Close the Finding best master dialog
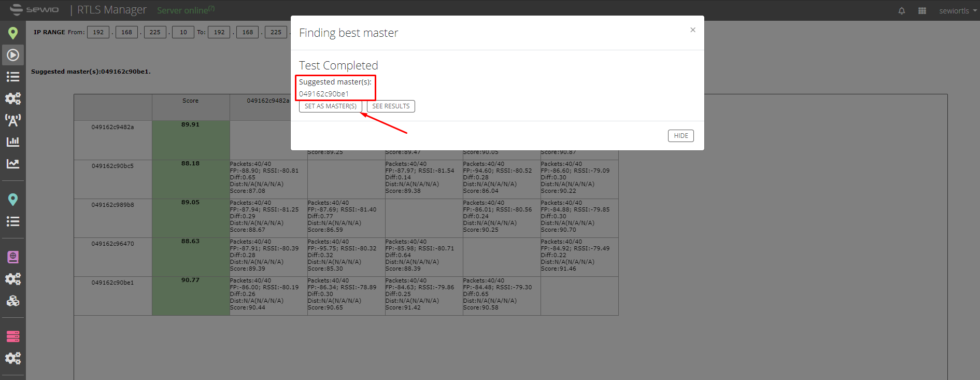 693,30
